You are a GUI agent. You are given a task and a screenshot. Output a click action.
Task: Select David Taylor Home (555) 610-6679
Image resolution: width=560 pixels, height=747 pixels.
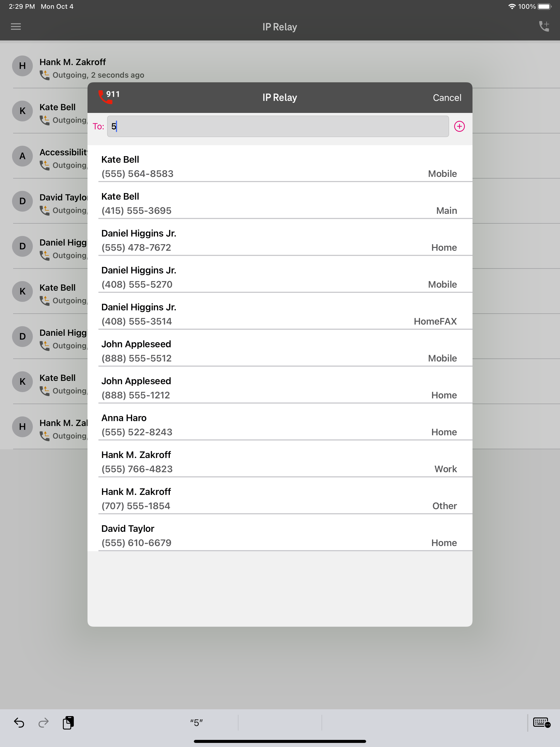(279, 536)
